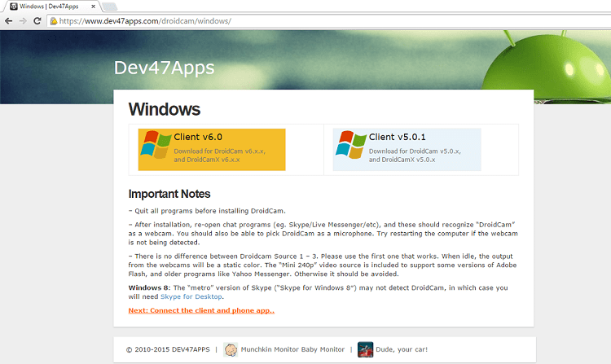Click Windows logo on Client v6.0 card
The image size is (611, 364).
coord(156,144)
